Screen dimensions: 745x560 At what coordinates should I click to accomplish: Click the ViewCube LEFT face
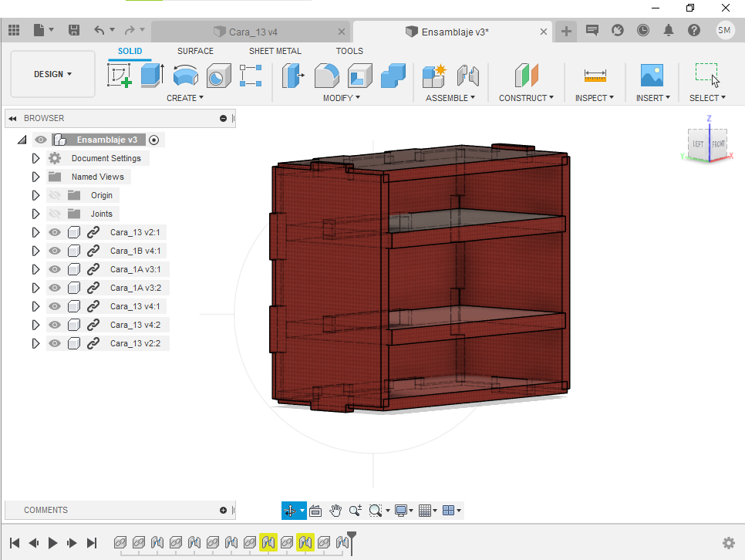[698, 144]
